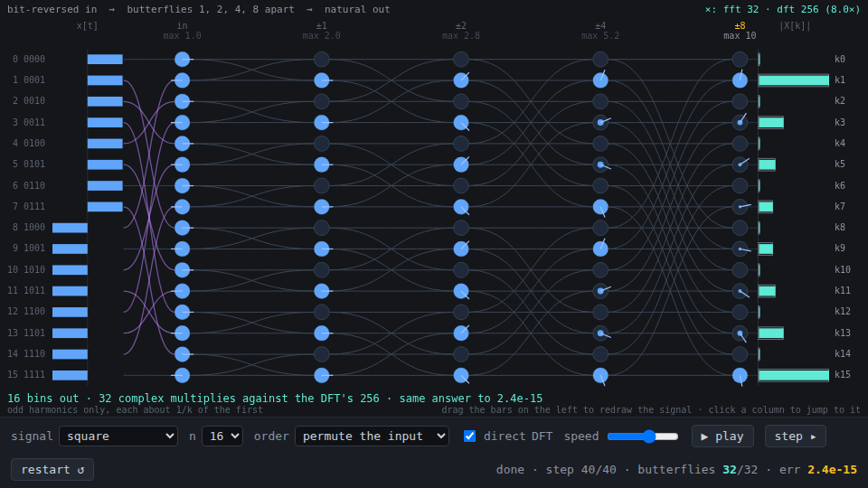Click the ±8 column node on row 9
The height and width of the screenshot is (488, 868).
[x=741, y=249]
